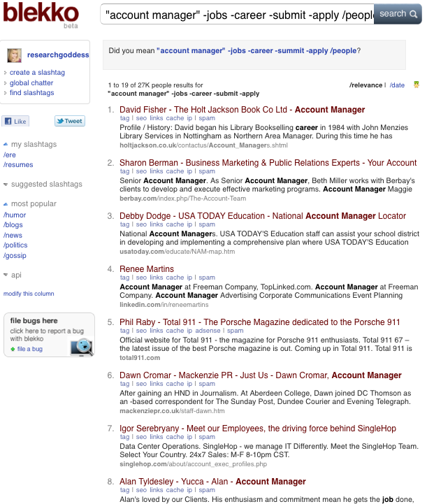The image size is (427, 504).
Task: Click ip under the Igor Serebryany result
Action: (x=189, y=436)
